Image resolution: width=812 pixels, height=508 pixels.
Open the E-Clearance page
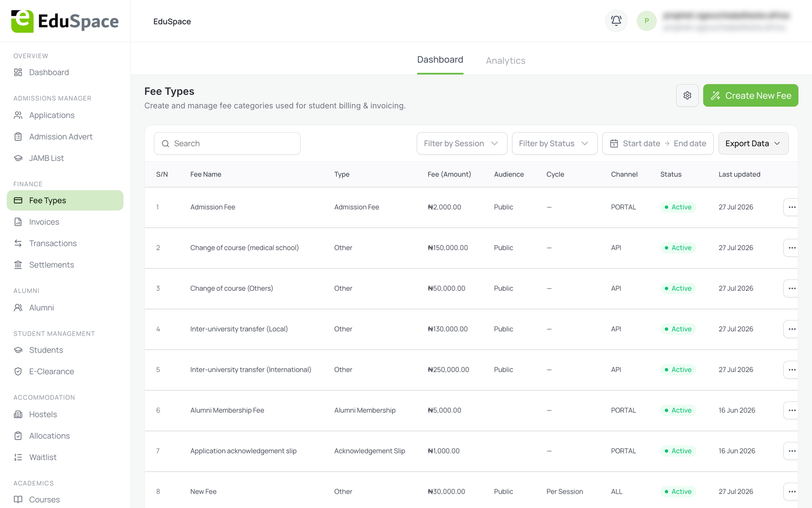(x=65, y=371)
